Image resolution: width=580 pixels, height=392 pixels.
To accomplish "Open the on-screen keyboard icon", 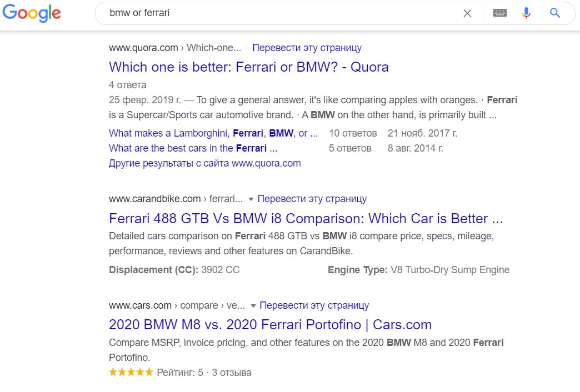I will click(500, 13).
